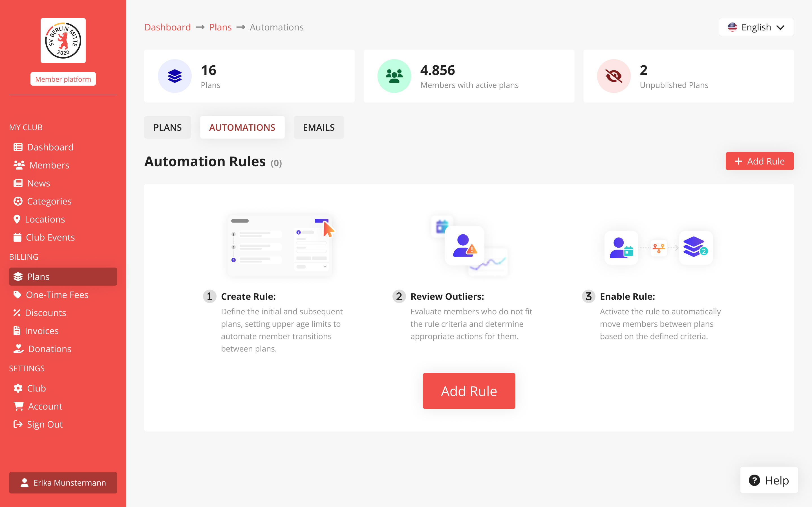This screenshot has width=812, height=507.
Task: Open Club Events calendar icon
Action: click(x=17, y=237)
